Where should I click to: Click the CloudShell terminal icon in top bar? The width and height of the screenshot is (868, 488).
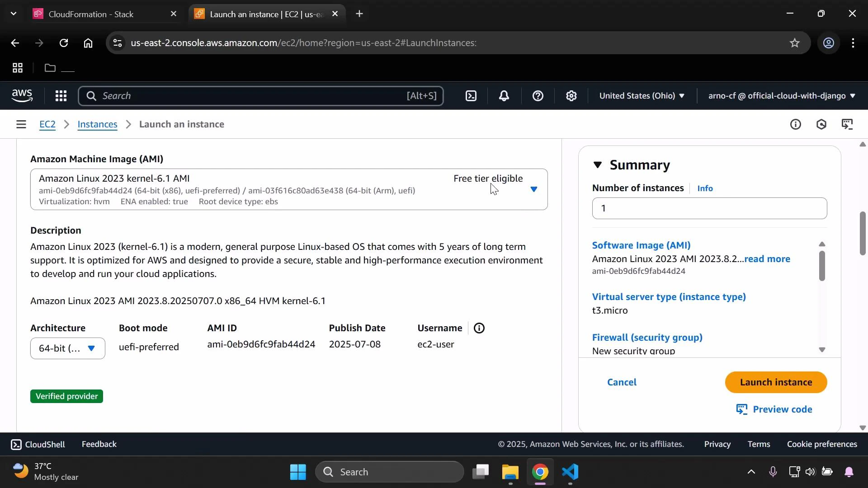coord(471,96)
